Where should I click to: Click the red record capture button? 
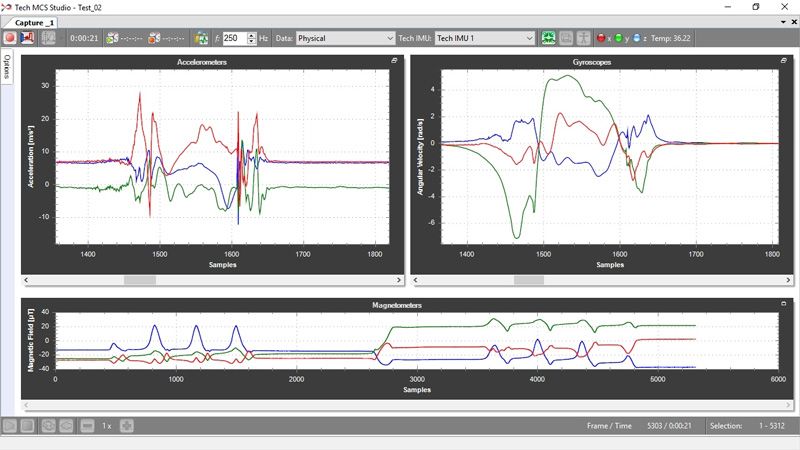(x=10, y=38)
